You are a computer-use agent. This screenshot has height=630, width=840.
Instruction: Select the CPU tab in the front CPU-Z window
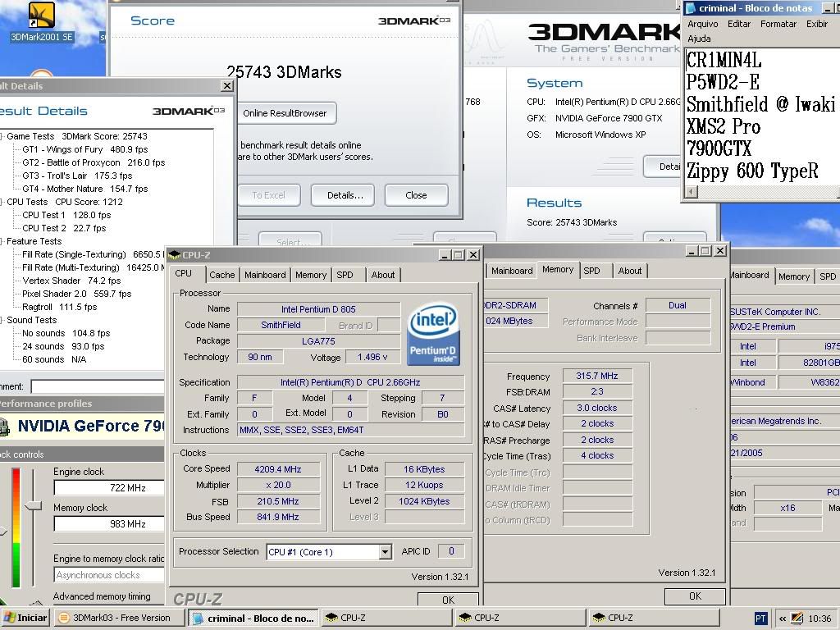183,273
